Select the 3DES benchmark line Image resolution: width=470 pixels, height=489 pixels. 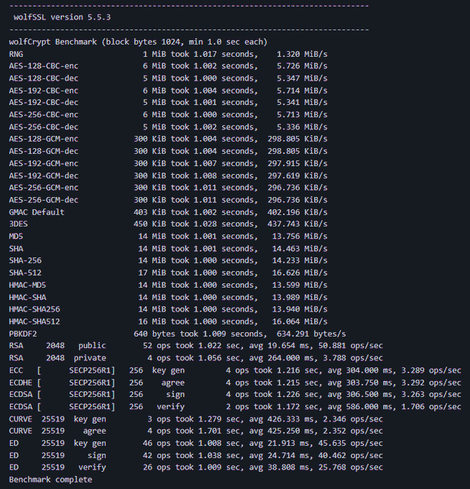168,224
